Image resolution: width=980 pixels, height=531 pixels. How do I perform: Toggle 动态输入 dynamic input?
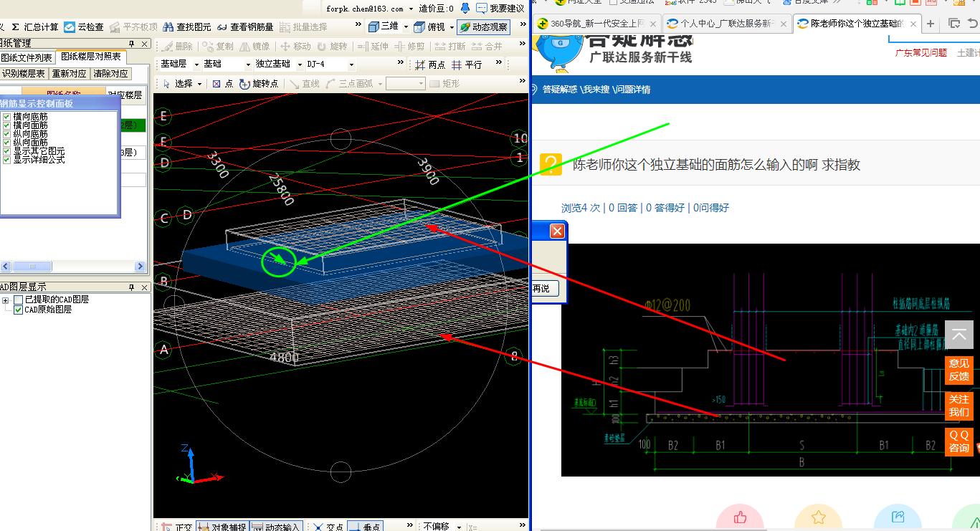(276, 527)
